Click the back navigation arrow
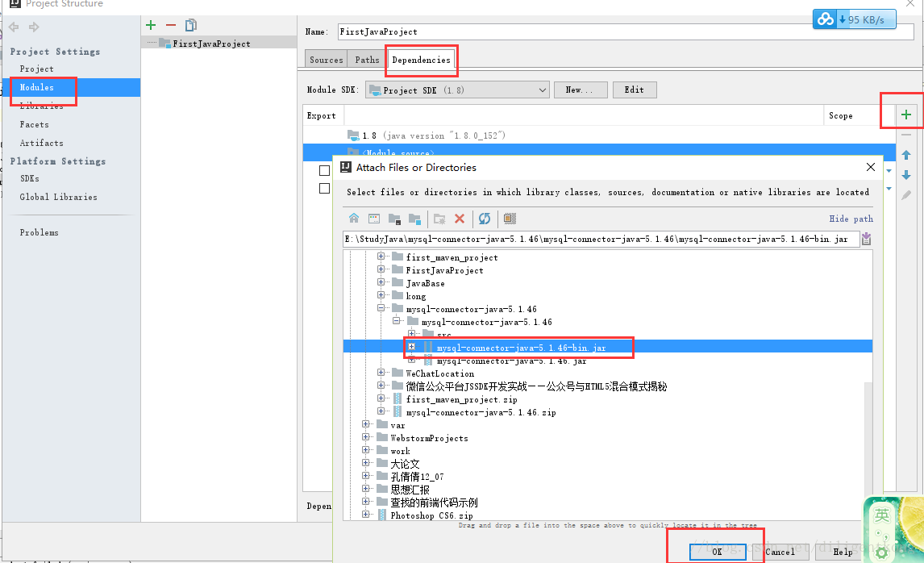 click(15, 27)
